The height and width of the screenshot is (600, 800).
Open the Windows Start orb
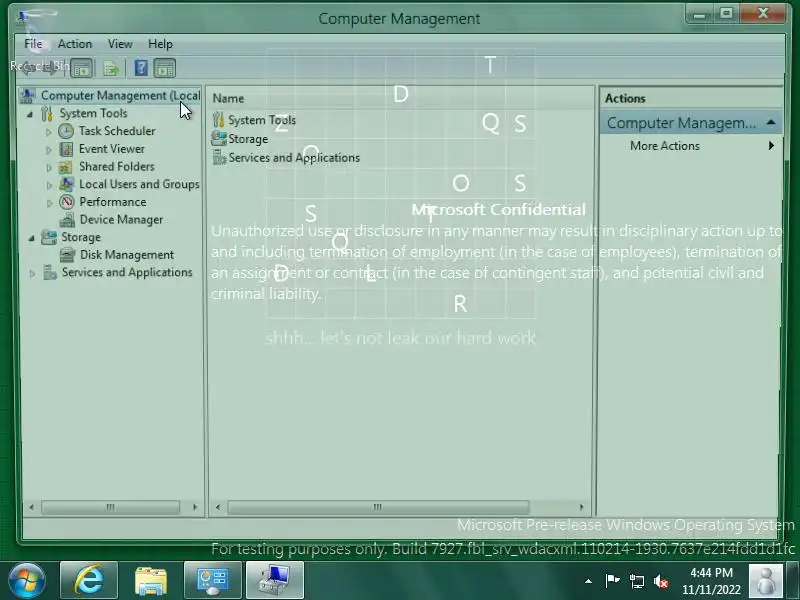coord(27,580)
